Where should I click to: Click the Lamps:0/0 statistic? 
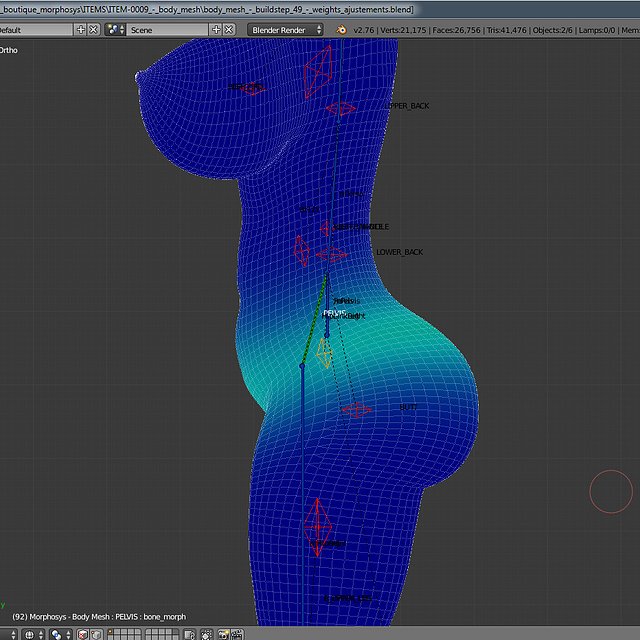click(x=597, y=30)
